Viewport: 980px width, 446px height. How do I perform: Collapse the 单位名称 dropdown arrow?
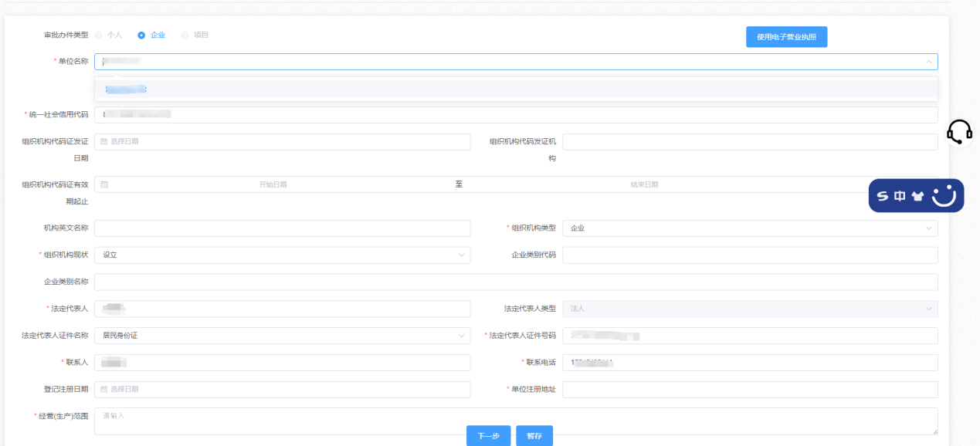pos(928,62)
